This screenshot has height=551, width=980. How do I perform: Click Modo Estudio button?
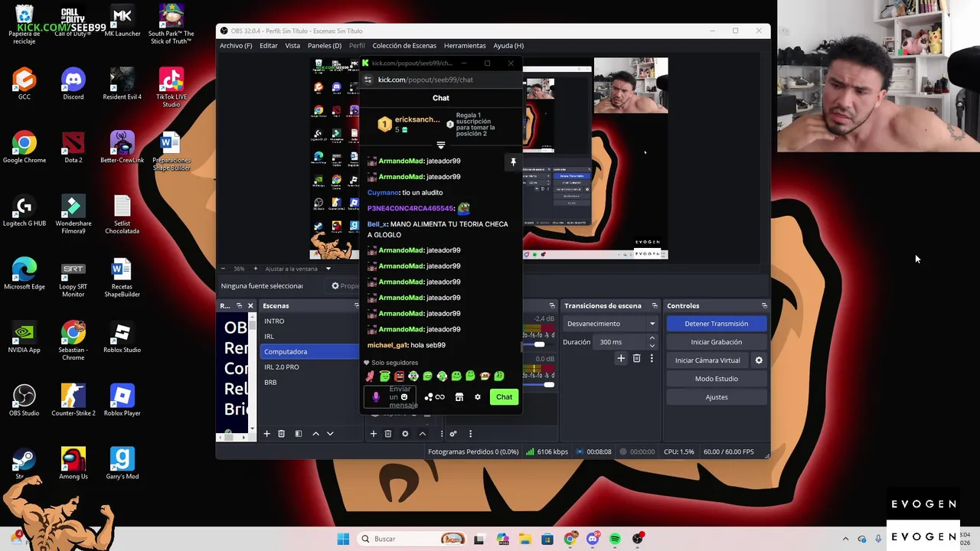(717, 379)
